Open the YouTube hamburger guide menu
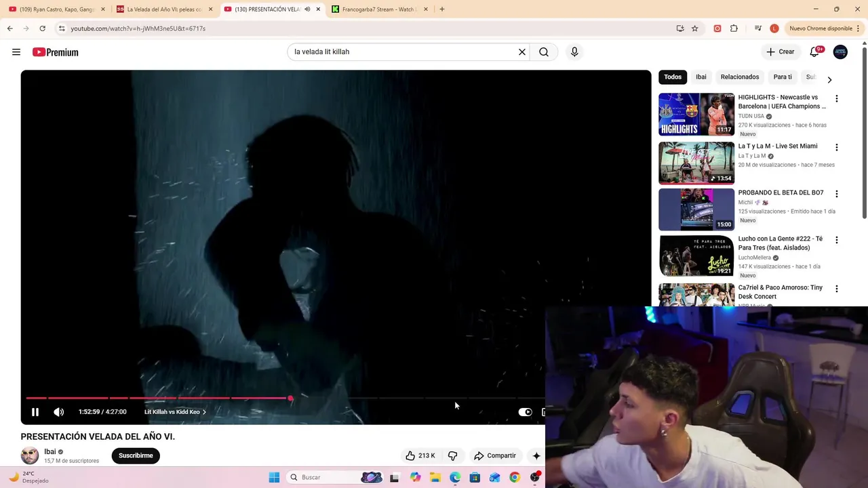Image resolution: width=868 pixels, height=488 pixels. click(x=16, y=52)
